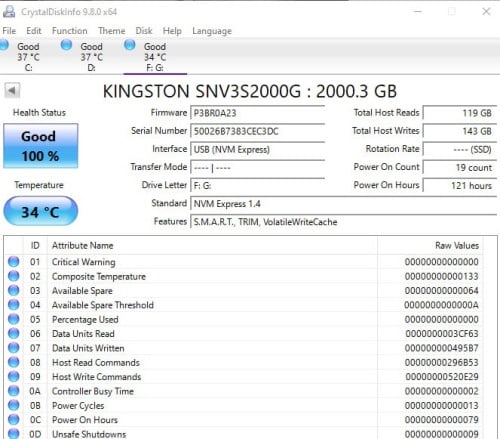The image size is (500, 439).
Task: Click status orb for Unsafe Shutdowns row
Action: point(14,433)
